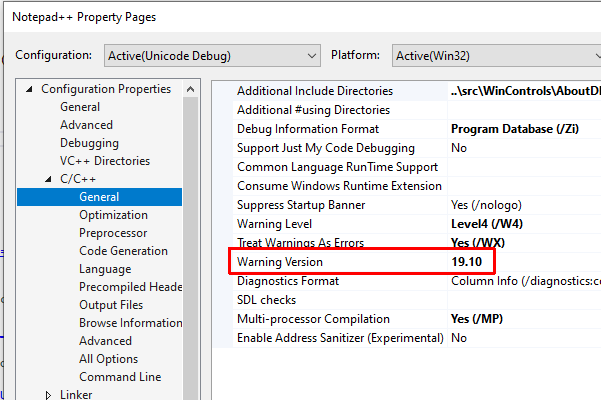Viewport: 601px width, 400px height.
Task: Open the Browse Information page
Action: pyautogui.click(x=130, y=323)
